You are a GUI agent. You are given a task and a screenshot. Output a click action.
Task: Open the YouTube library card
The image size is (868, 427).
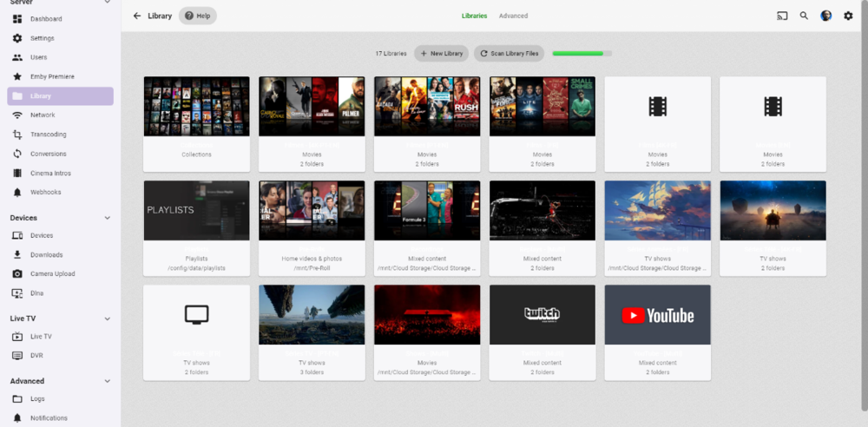coord(658,332)
